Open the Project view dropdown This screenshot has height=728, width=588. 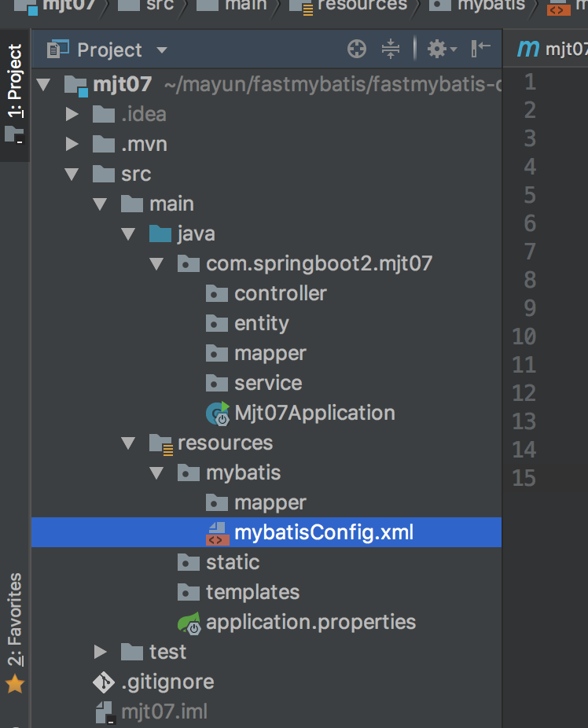coord(162,50)
